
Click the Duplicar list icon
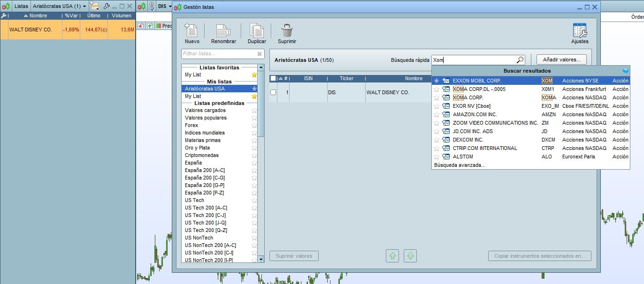coord(257,30)
